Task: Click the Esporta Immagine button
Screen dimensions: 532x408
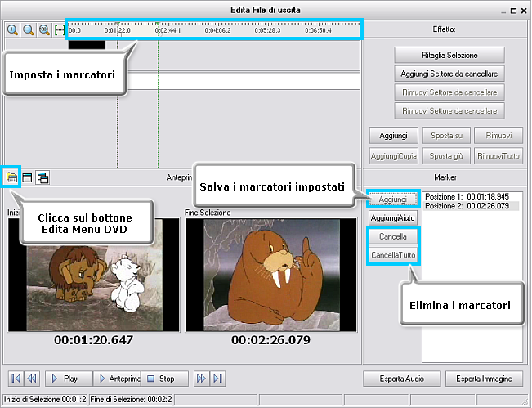Action: pyautogui.click(x=484, y=379)
